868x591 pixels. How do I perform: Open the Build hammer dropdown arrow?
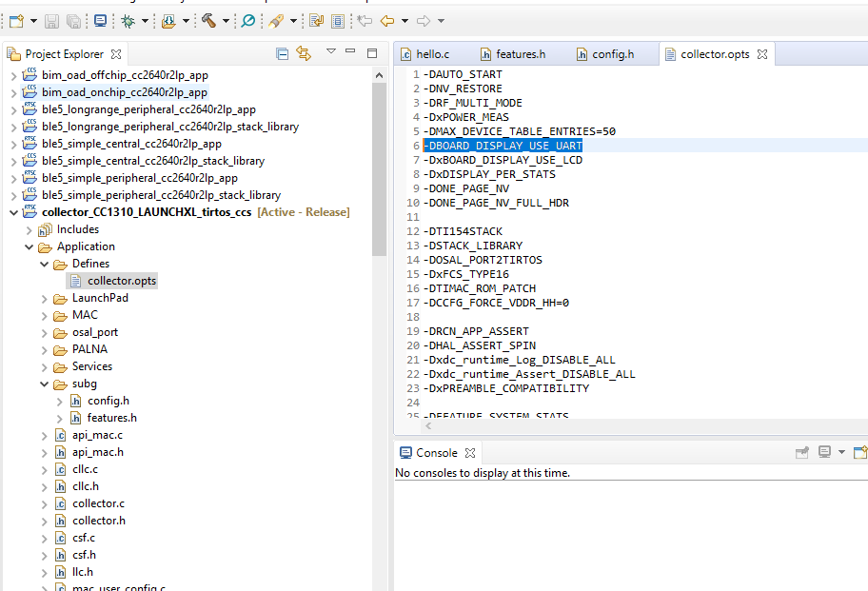226,21
